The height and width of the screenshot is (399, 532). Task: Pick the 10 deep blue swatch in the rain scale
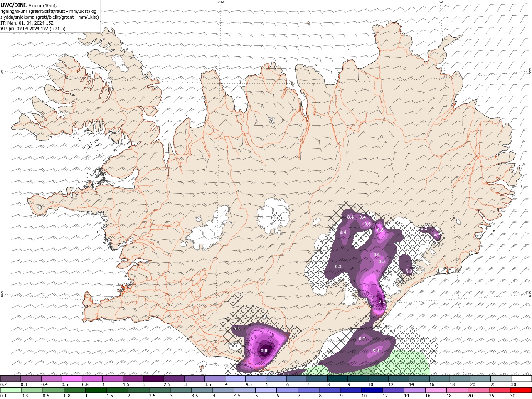point(372,390)
